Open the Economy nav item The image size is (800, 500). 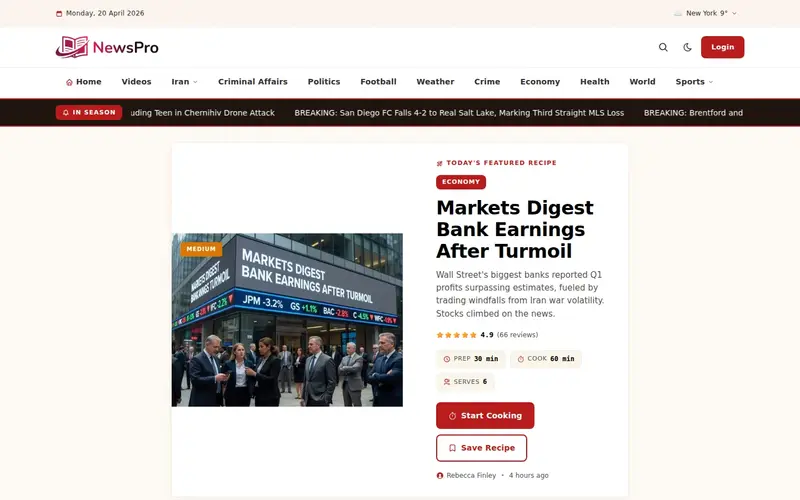click(540, 82)
